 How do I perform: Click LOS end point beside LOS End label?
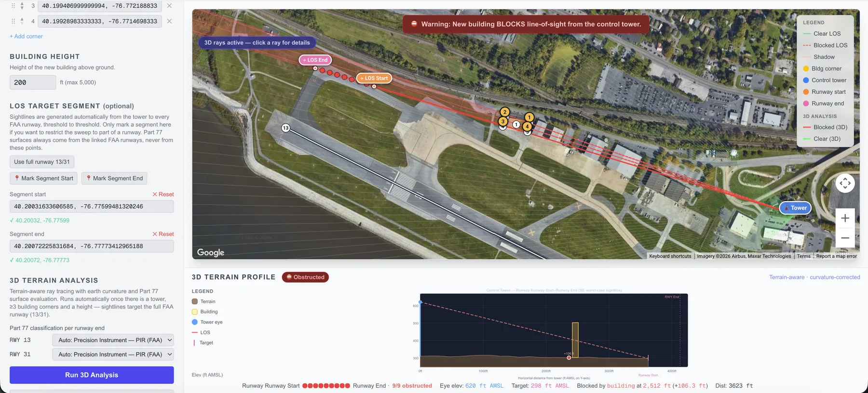tap(315, 68)
